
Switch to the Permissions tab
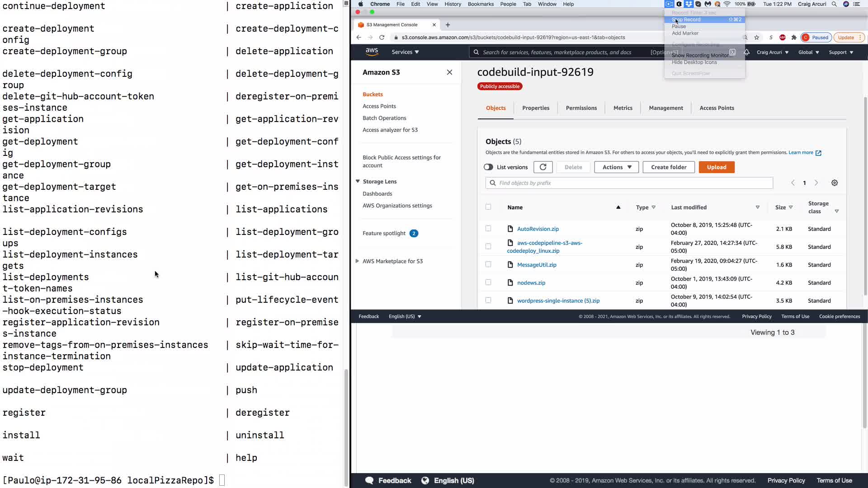(581, 108)
